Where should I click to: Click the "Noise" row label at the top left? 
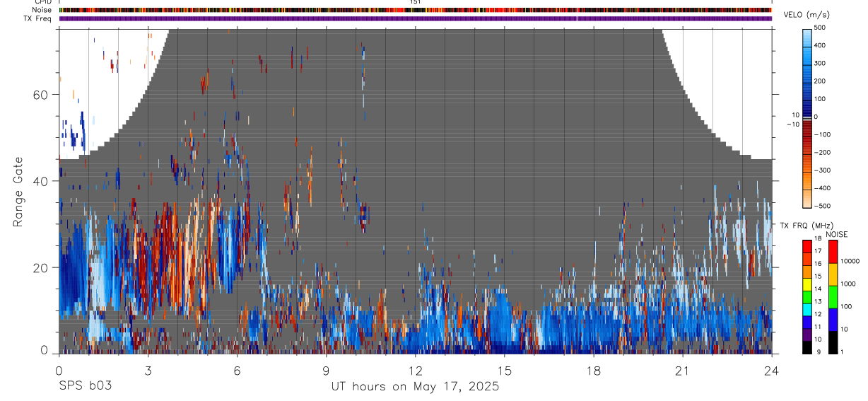pos(42,10)
